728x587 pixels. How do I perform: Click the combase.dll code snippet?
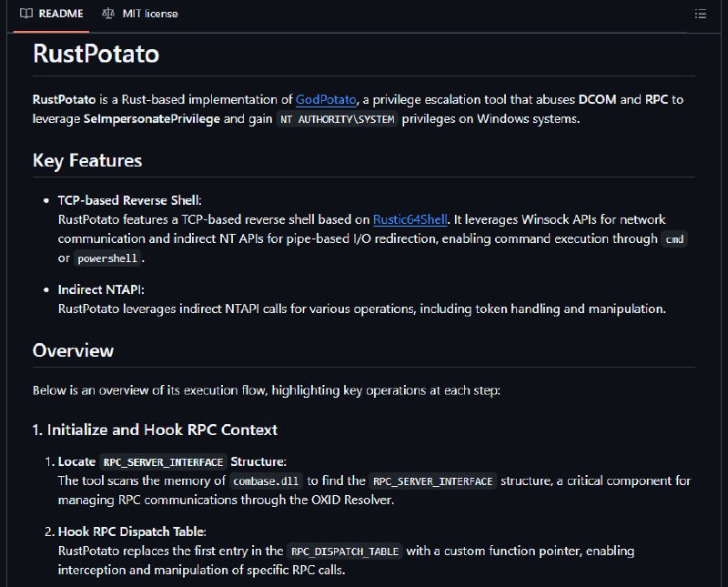click(x=266, y=481)
